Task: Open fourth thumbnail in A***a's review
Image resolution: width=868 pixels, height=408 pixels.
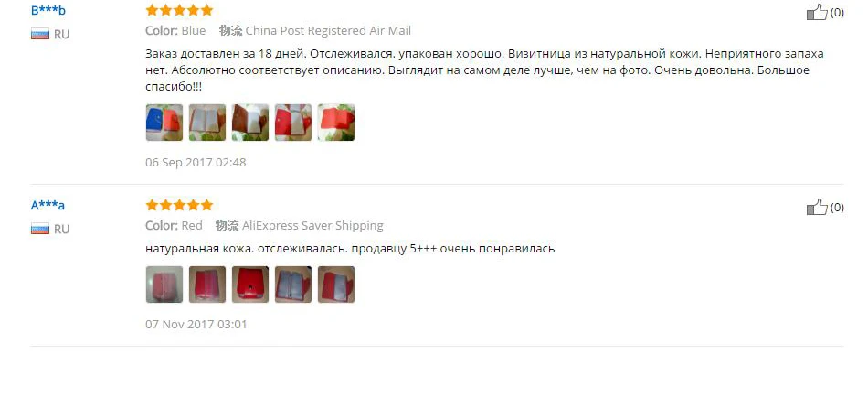Action: click(x=293, y=285)
